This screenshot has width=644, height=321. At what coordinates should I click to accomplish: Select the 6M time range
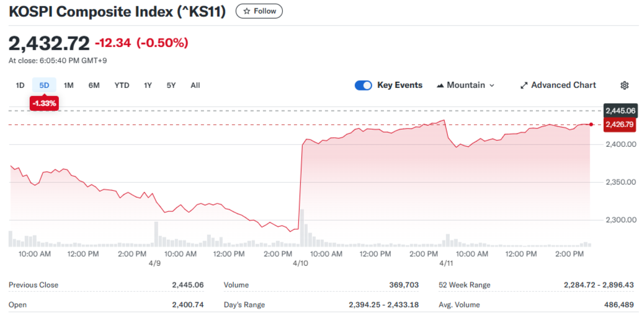pyautogui.click(x=94, y=86)
